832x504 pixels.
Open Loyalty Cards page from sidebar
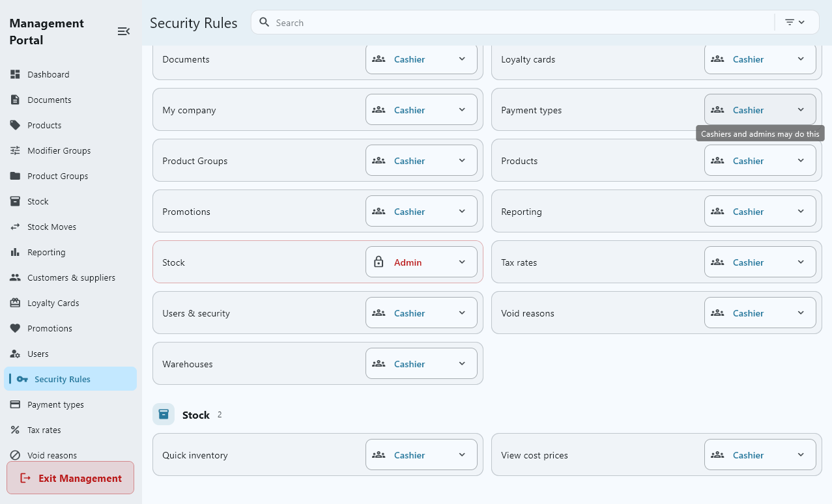pos(70,303)
